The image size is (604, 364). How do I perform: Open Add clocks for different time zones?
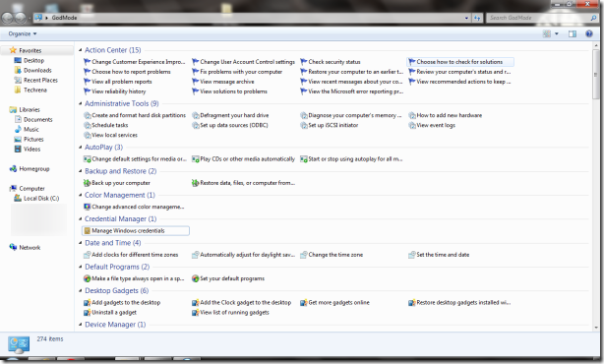(135, 255)
